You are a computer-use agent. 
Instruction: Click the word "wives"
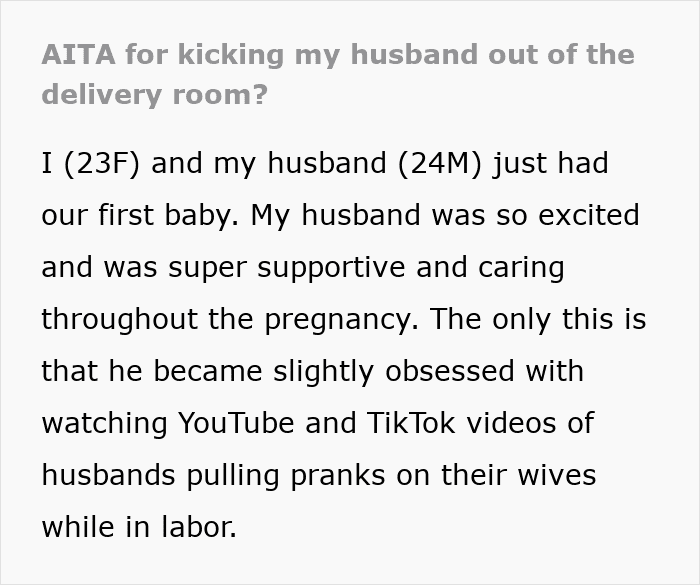point(553,475)
